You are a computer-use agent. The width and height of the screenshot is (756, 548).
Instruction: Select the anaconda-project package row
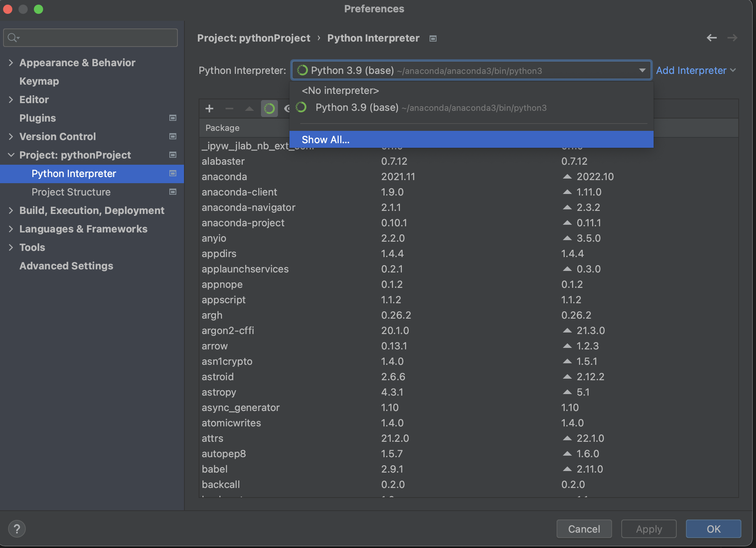click(x=468, y=222)
